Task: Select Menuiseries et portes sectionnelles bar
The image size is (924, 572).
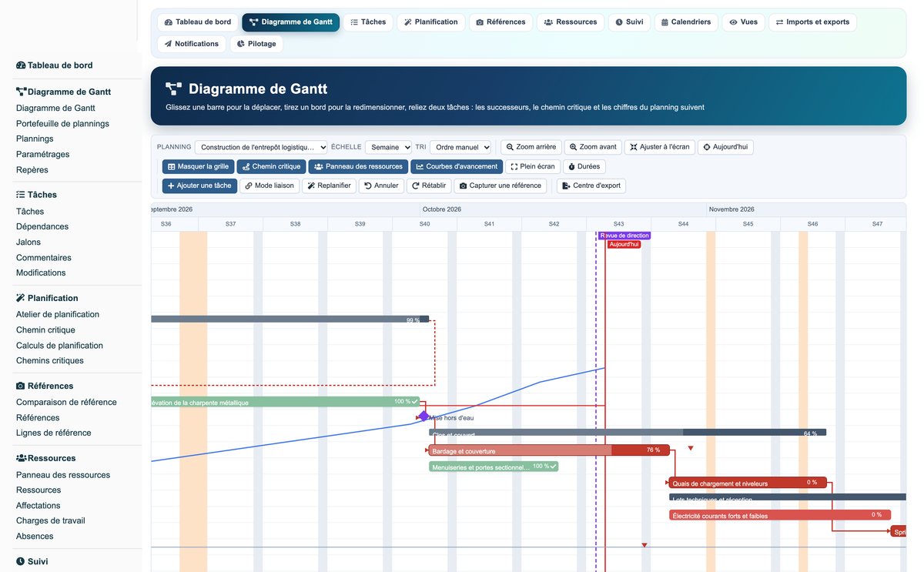Action: 494,467
